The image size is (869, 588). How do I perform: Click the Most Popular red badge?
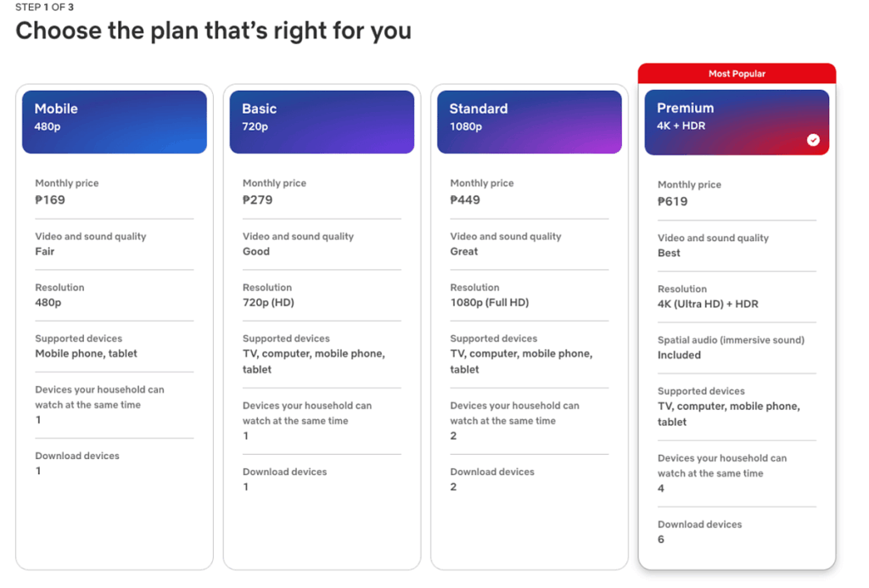tap(737, 74)
